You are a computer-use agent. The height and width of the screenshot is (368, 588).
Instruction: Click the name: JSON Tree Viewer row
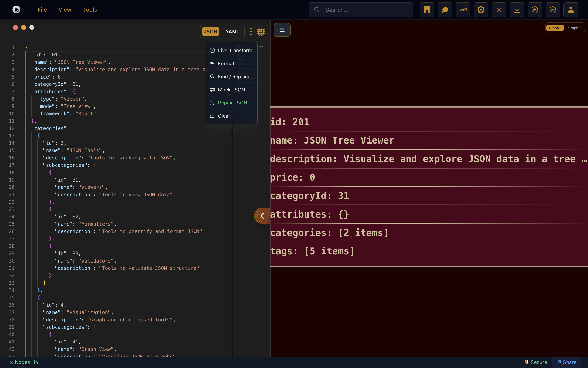pos(429,140)
